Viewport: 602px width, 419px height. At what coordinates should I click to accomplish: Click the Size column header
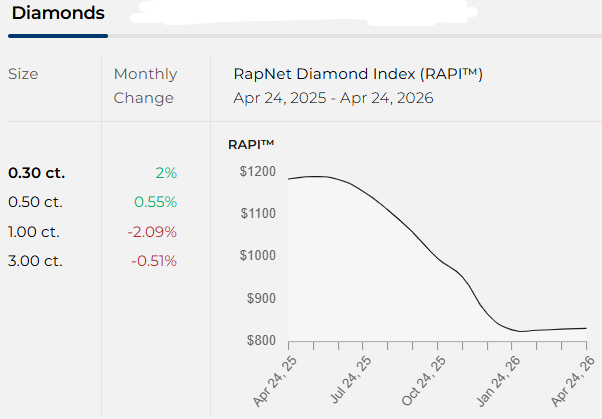click(24, 74)
